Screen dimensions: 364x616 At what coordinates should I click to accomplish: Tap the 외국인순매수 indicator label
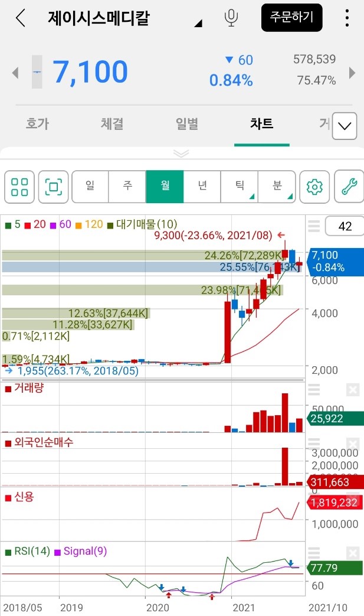pos(39,442)
